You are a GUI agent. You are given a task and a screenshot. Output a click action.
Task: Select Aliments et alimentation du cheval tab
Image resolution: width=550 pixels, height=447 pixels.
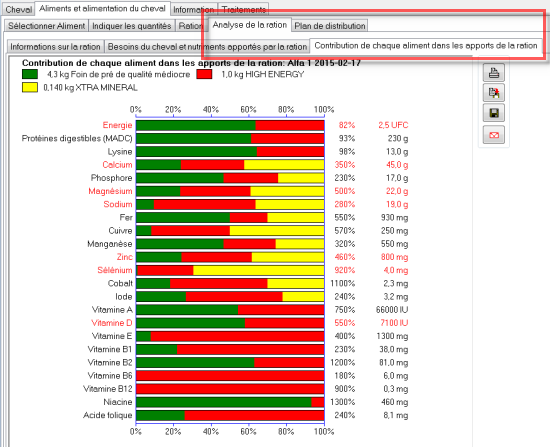[x=102, y=8]
